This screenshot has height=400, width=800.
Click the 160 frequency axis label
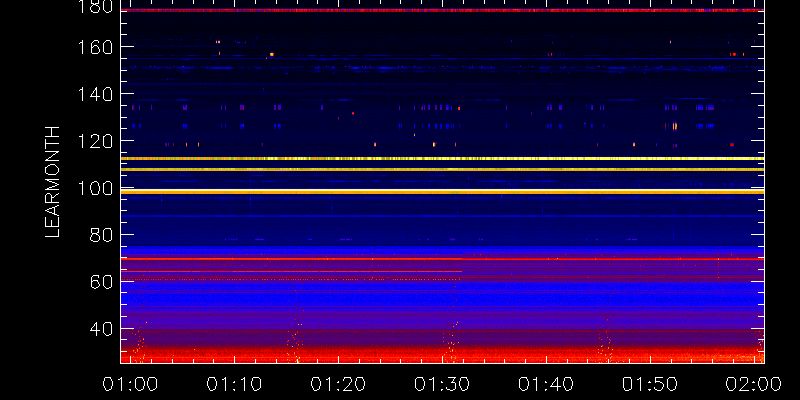click(97, 47)
